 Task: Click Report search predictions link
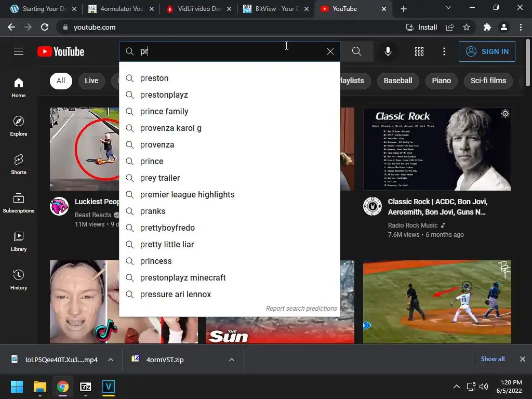pyautogui.click(x=301, y=309)
